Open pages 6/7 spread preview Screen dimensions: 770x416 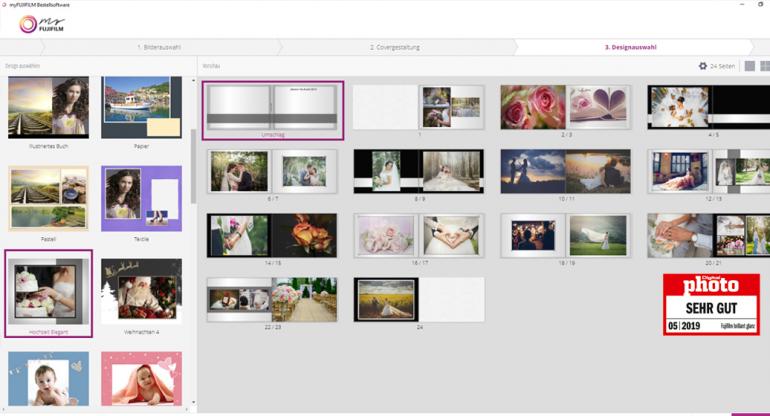point(273,171)
